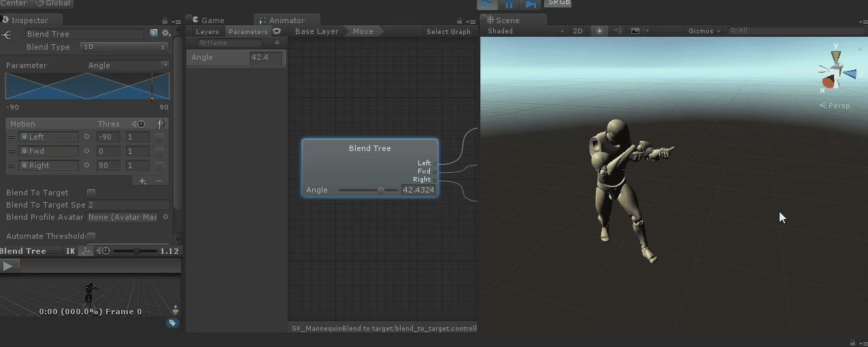Image resolution: width=868 pixels, height=347 pixels.
Task: Open the Parameters tab in Animator
Action: (x=248, y=31)
